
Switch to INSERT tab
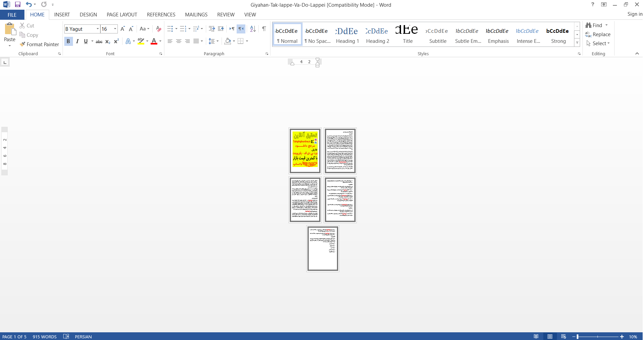[x=62, y=15]
